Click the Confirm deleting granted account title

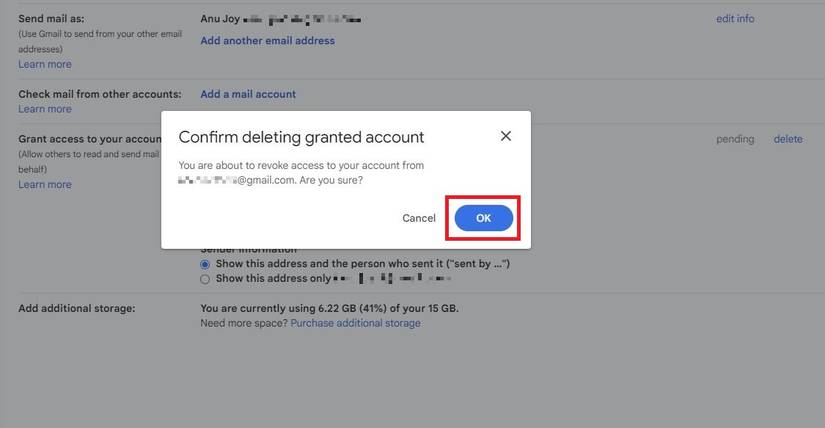[301, 137]
